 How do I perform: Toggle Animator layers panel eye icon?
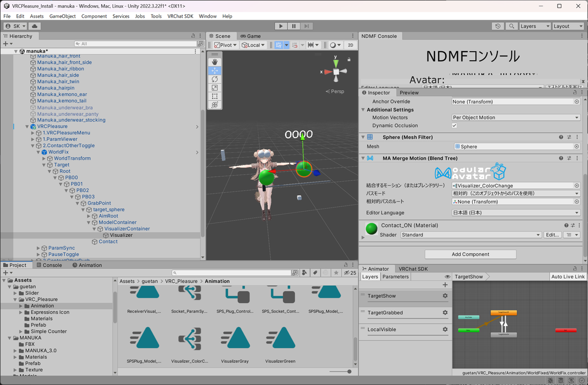447,277
